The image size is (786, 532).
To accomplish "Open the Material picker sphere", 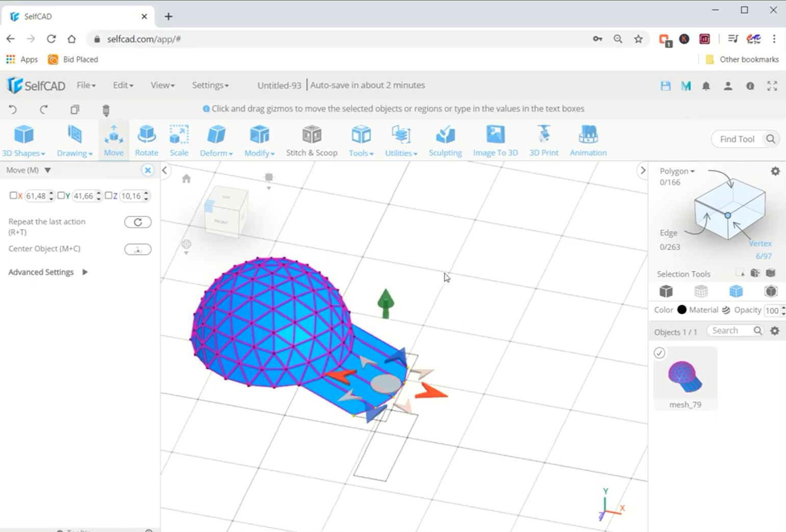I will click(x=726, y=310).
